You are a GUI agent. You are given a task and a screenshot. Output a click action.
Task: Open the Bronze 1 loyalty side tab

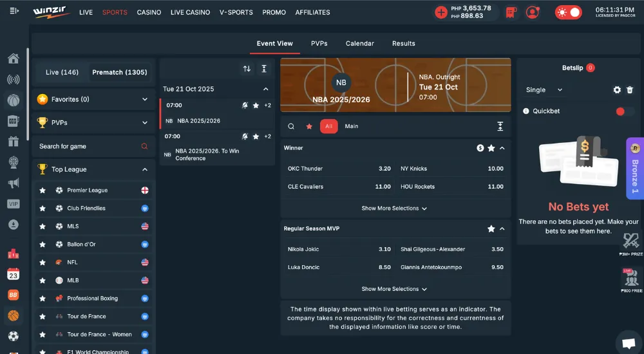pyautogui.click(x=635, y=169)
